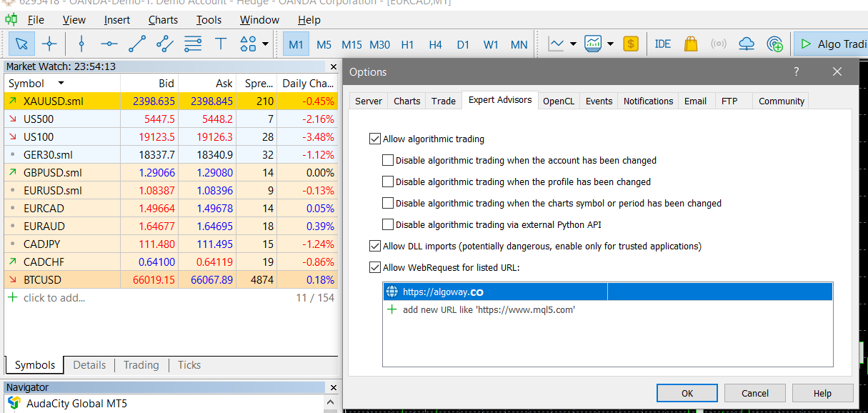Switch chart to H4 timeframe
868x413 pixels.
point(435,44)
